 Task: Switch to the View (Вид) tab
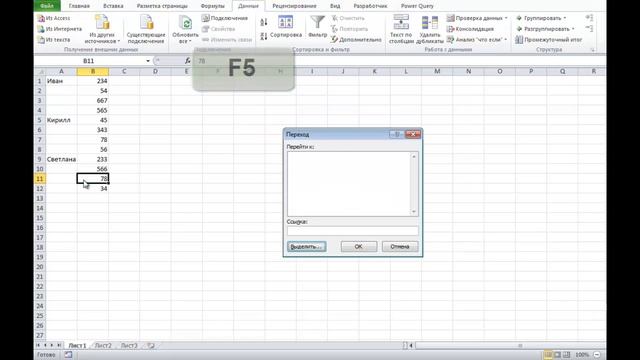click(335, 6)
